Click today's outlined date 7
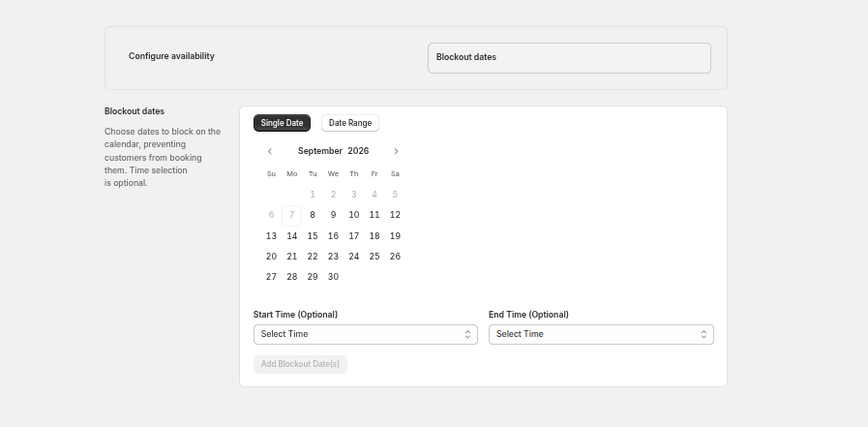The image size is (868, 427). pyautogui.click(x=291, y=216)
